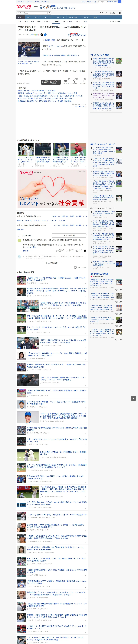This screenshot has height=644, width=138.
Task: Open the Yahoo! JAPAN link in header
Action: (x=86, y=2)
